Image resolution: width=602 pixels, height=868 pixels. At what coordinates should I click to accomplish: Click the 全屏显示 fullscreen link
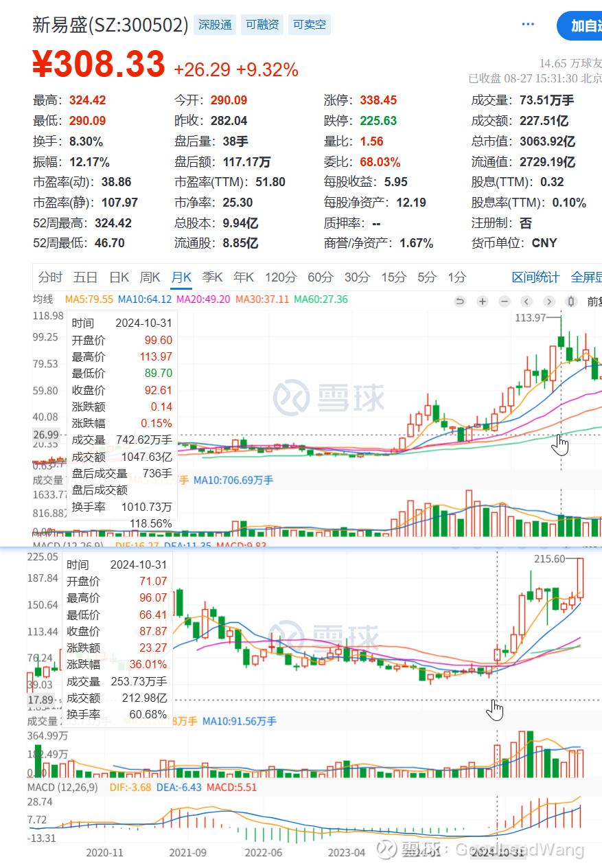(x=586, y=277)
